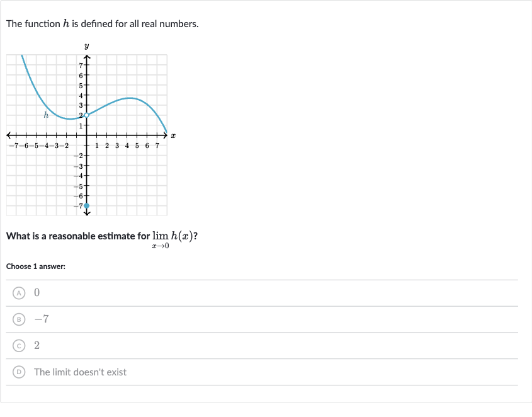This screenshot has width=532, height=417.
Task: Click the open circle on the graph at y=2
Action: [87, 115]
